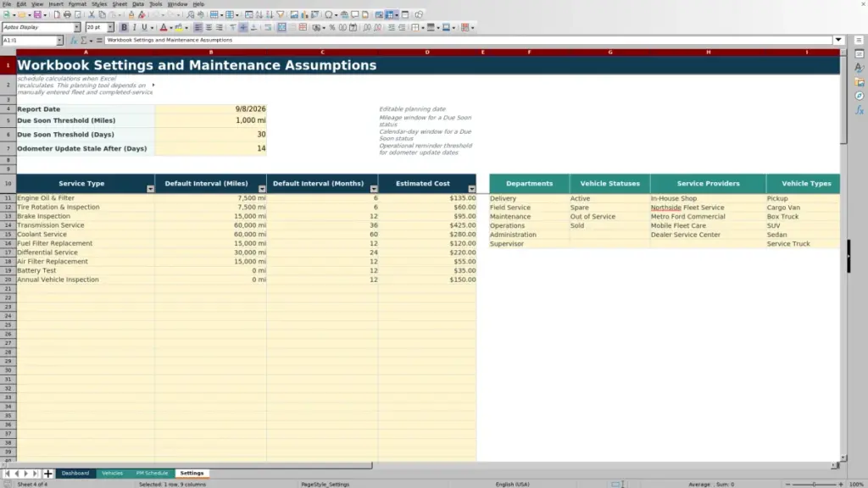Click the Insert Chart icon
This screenshot has width=868, height=488.
304,15
